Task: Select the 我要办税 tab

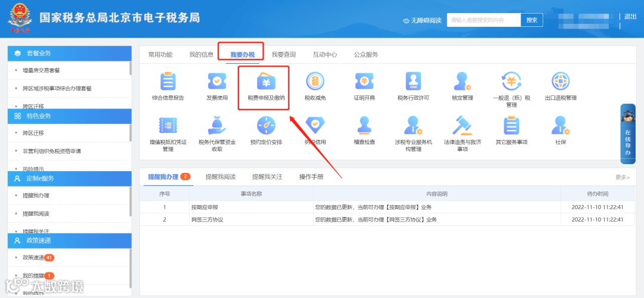Action: [242, 55]
